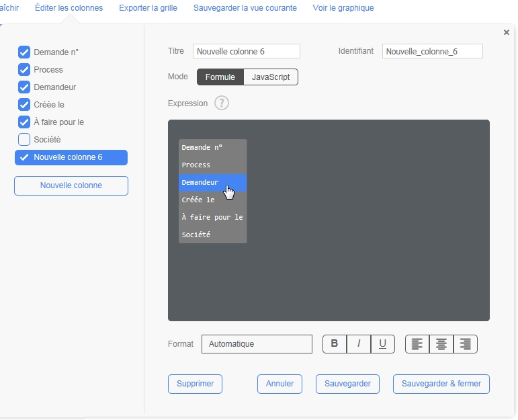Image resolution: width=518 pixels, height=420 pixels.
Task: Uncheck the Créée le column checkbox
Action: click(x=24, y=105)
